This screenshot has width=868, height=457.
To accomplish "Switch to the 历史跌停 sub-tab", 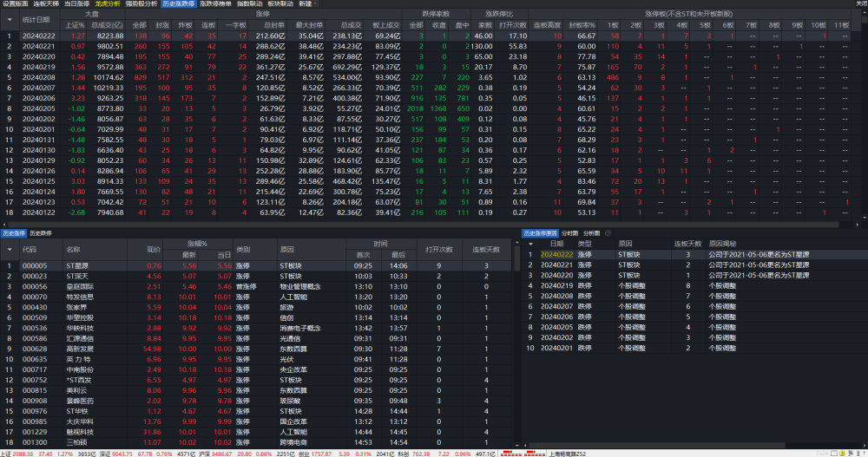I will point(41,233).
